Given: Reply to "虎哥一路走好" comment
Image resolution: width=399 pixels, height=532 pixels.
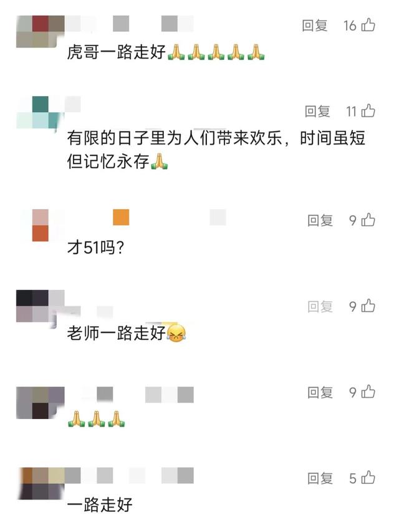Looking at the screenshot, I should point(315,26).
